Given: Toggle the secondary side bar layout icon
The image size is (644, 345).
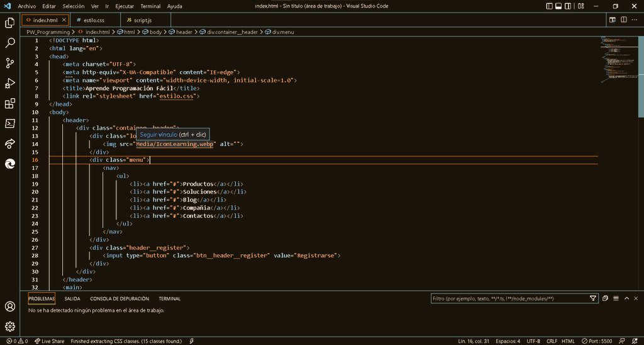Looking at the screenshot, I should click(x=568, y=6).
